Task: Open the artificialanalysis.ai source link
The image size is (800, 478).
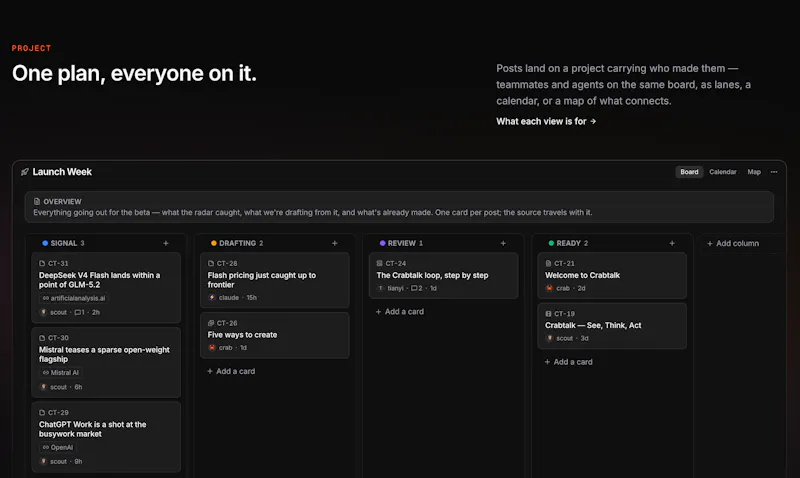Action: pos(74,298)
